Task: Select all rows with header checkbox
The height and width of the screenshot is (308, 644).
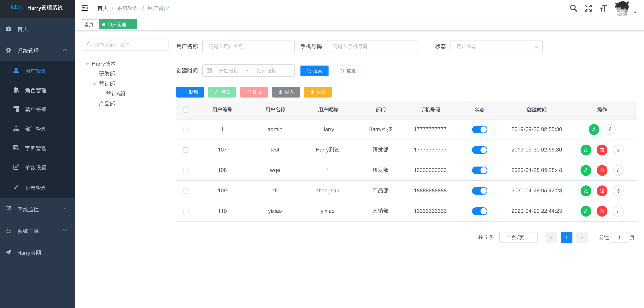Action: point(186,110)
